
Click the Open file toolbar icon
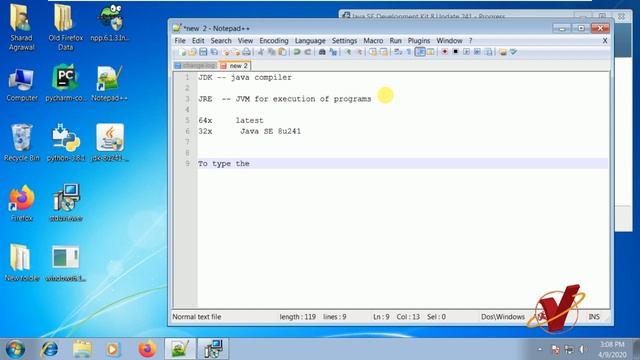(x=193, y=52)
